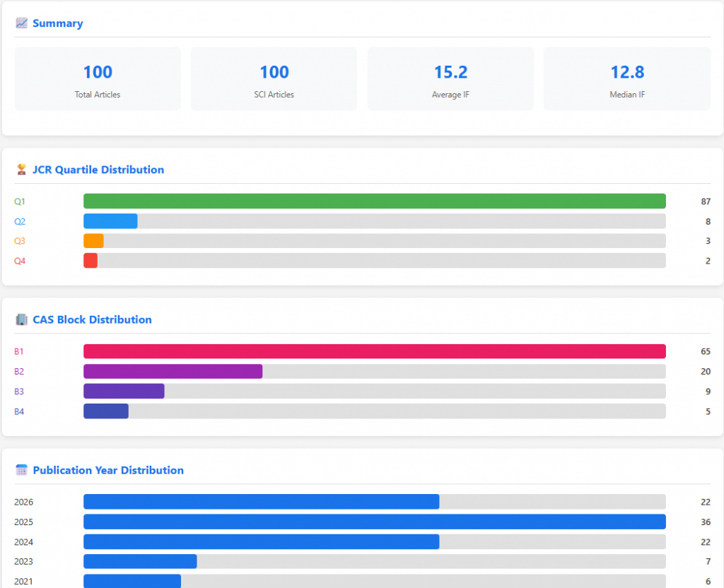724x588 pixels.
Task: Click the green Q1 progress bar
Action: pos(375,201)
